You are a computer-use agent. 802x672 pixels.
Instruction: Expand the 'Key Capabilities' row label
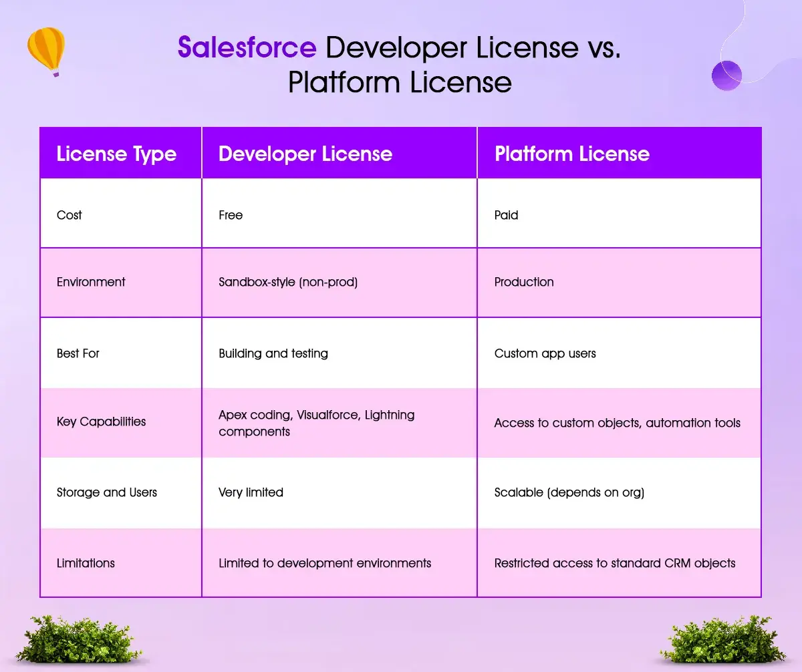coord(101,422)
